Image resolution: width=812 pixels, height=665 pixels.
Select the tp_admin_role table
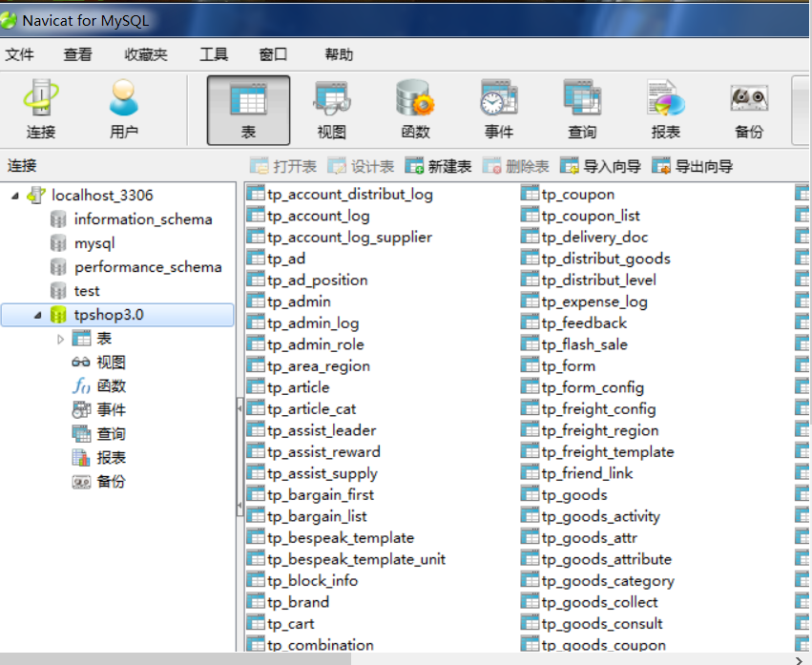[x=316, y=344]
